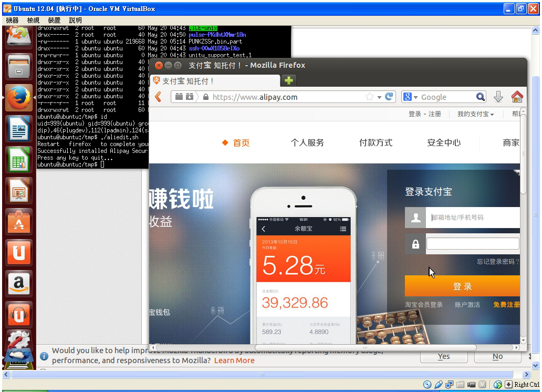This screenshot has height=392, width=542.
Task: Click 免费注册 link
Action: (506, 304)
